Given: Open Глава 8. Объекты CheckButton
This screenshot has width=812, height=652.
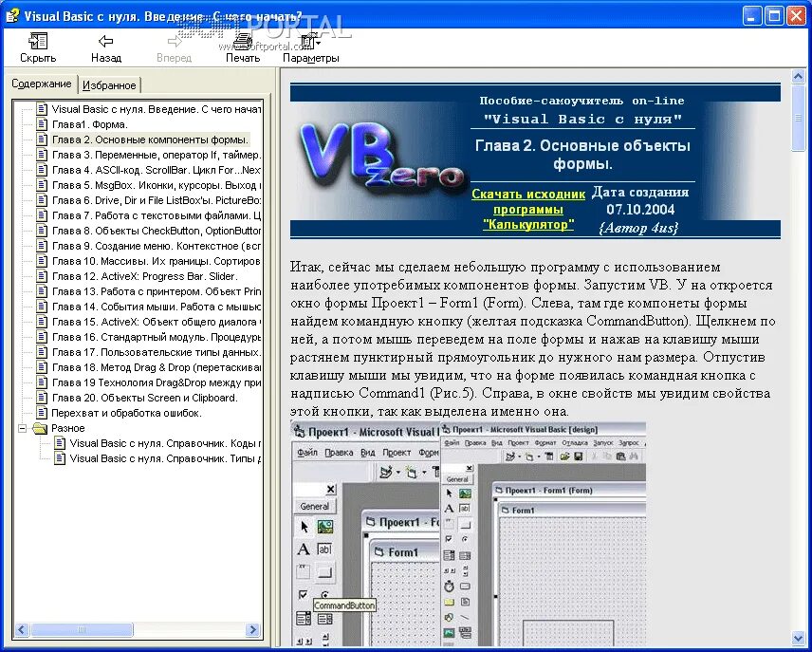Looking at the screenshot, I should coord(156,231).
